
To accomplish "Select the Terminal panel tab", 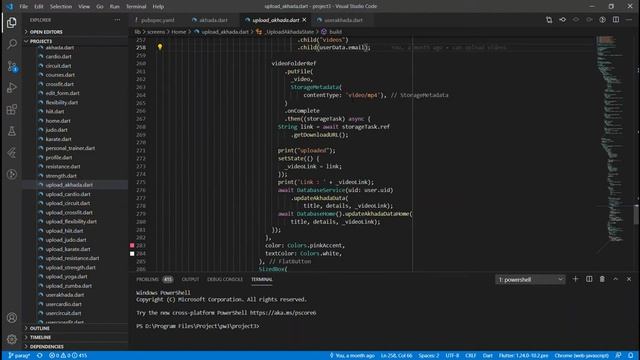I will [x=262, y=280].
